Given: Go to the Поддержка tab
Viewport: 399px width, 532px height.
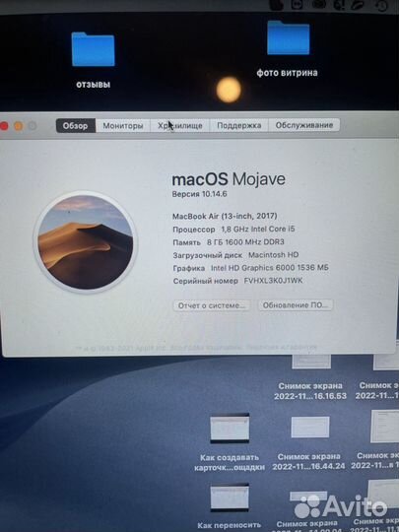Looking at the screenshot, I should (x=238, y=125).
